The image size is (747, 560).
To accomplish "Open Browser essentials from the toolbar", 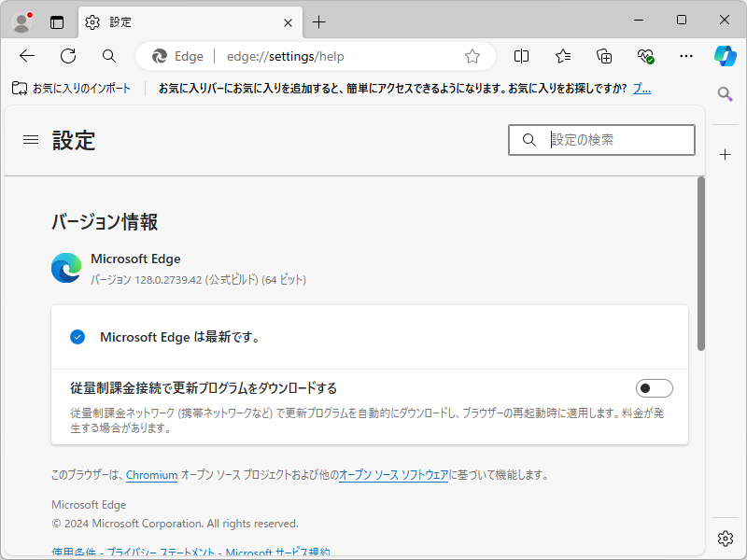I will pos(644,56).
